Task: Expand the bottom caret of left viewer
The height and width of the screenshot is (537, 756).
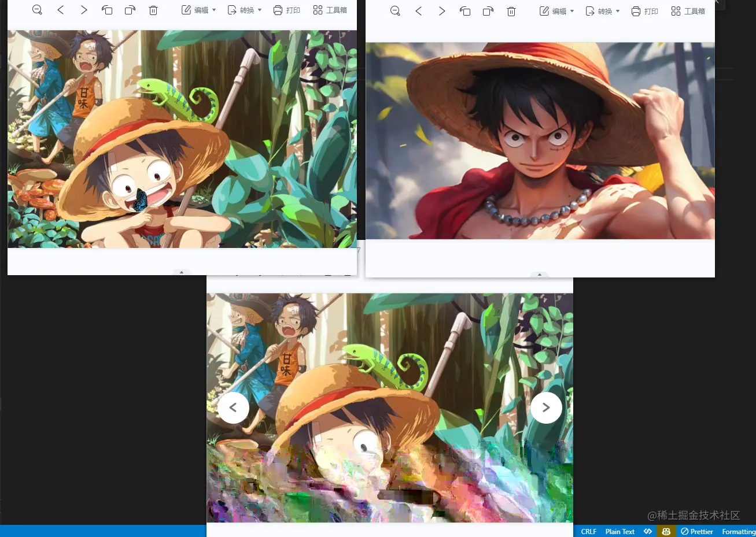Action: click(182, 272)
